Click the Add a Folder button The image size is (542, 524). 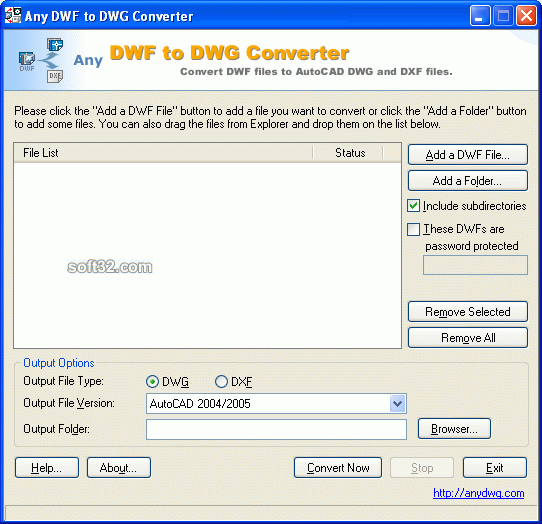468,180
